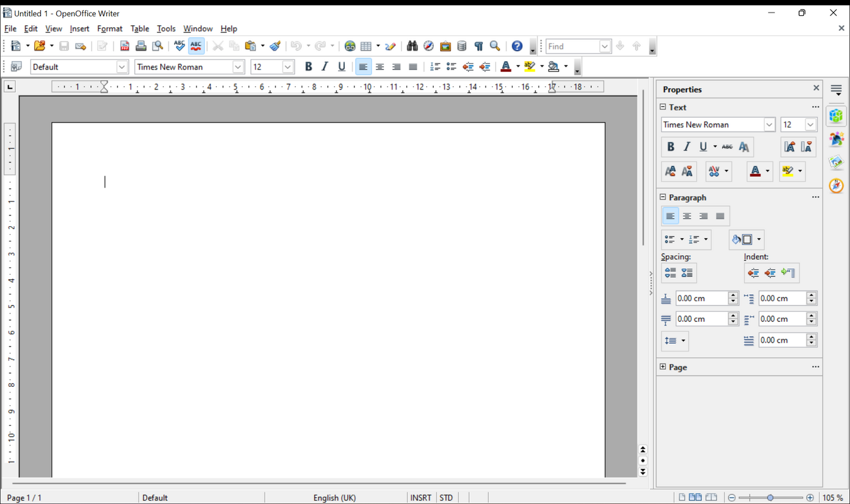This screenshot has height=504, width=850.
Task: Toggle Italic in the formatting toolbar
Action: pos(325,67)
